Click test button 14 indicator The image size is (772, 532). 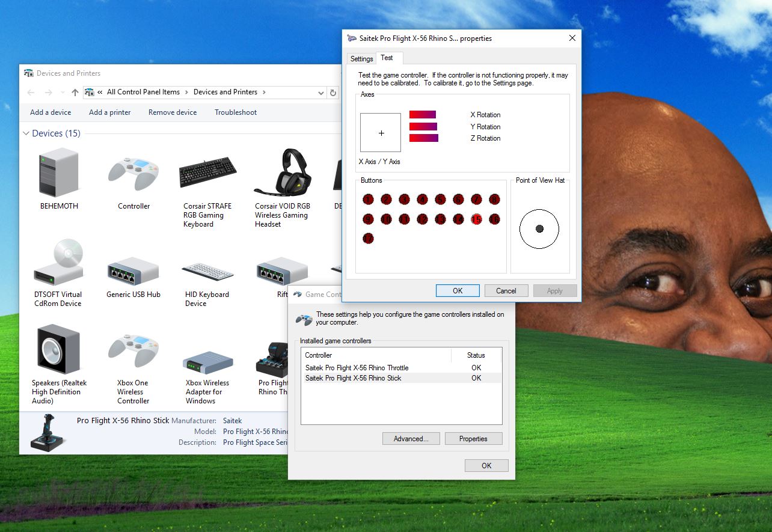click(x=458, y=219)
